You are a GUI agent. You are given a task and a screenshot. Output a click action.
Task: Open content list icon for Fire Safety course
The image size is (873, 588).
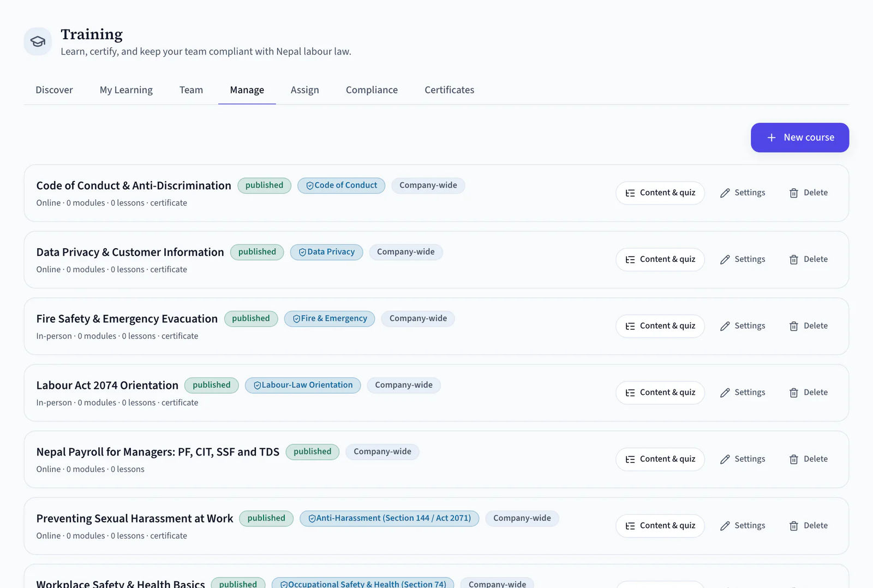(x=630, y=326)
